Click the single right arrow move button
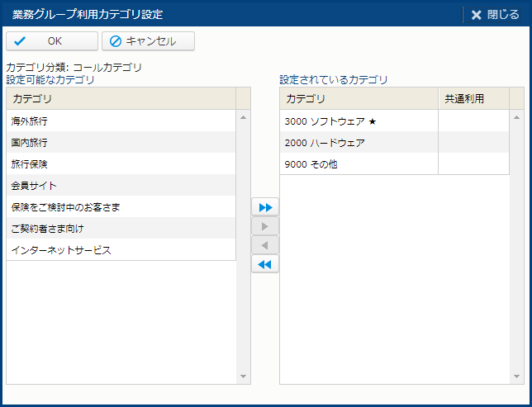The height and width of the screenshot is (407, 532). click(265, 226)
